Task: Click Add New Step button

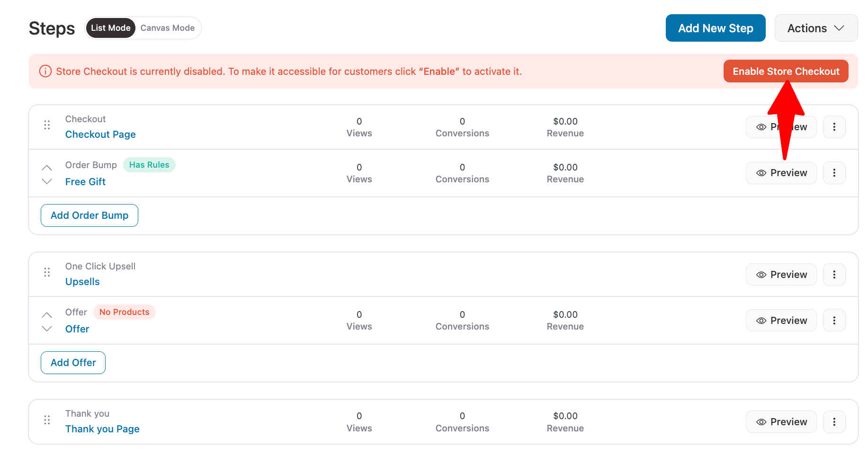Action: pyautogui.click(x=715, y=28)
